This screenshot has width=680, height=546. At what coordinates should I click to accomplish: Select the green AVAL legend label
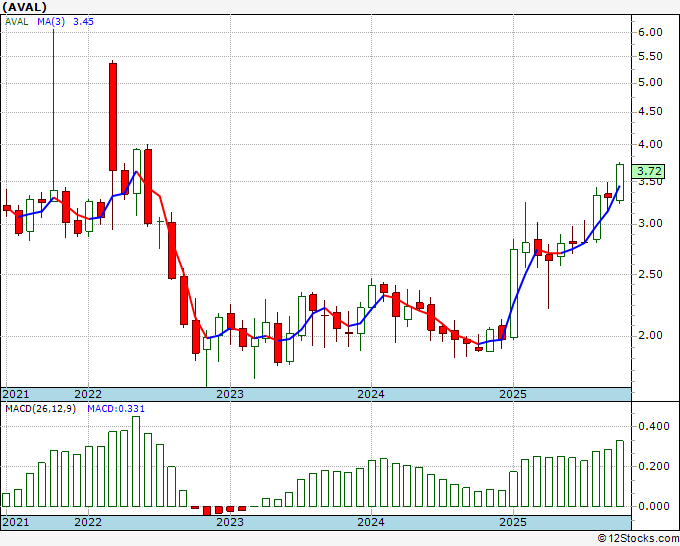17,21
